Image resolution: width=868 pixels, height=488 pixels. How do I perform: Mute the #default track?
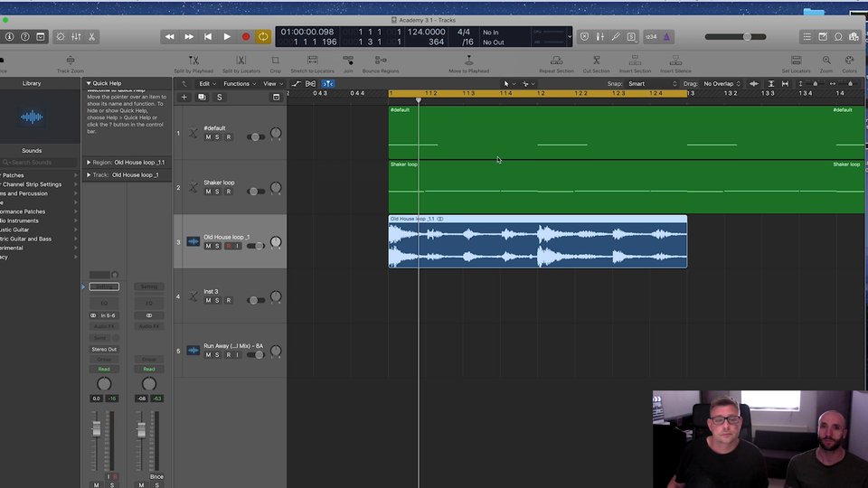[x=208, y=137]
